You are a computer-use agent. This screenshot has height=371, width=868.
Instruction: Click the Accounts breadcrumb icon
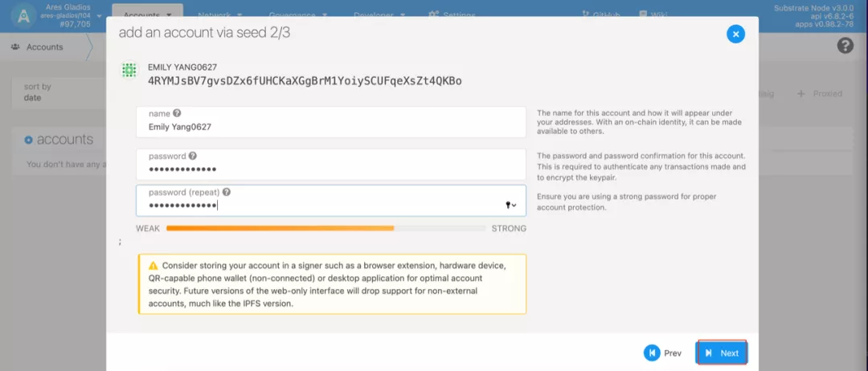[15, 47]
